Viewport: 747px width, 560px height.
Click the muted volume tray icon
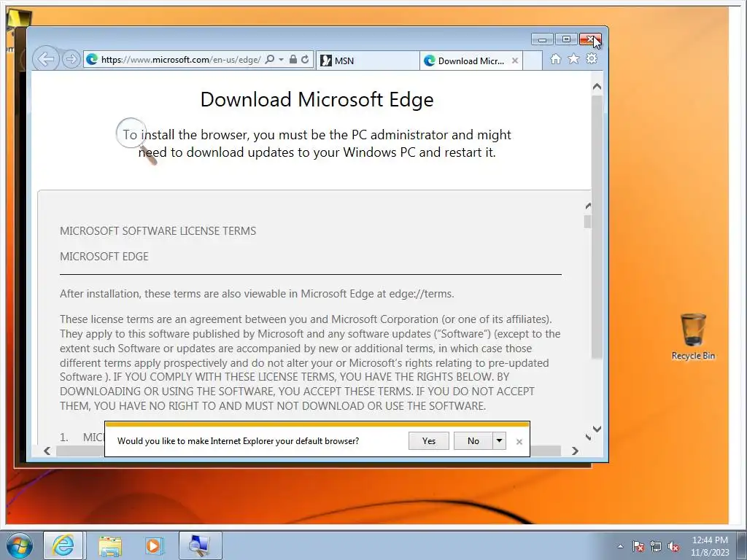click(673, 546)
